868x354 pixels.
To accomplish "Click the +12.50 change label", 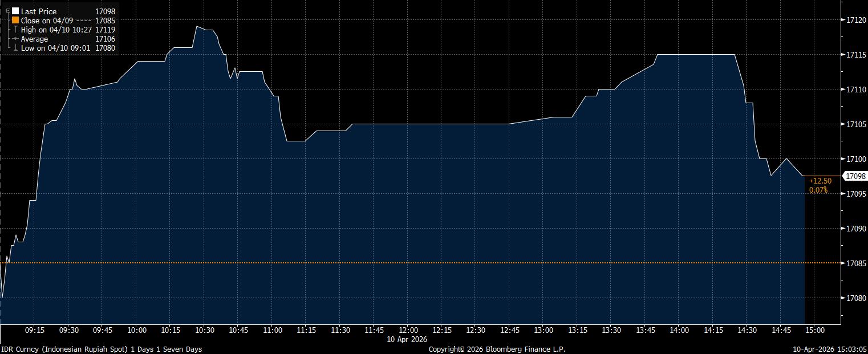I will (820, 181).
